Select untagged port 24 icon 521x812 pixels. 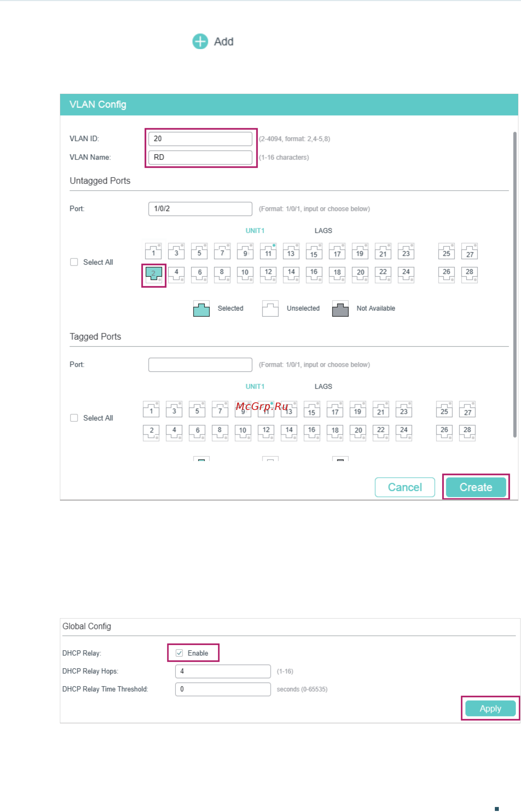click(406, 275)
